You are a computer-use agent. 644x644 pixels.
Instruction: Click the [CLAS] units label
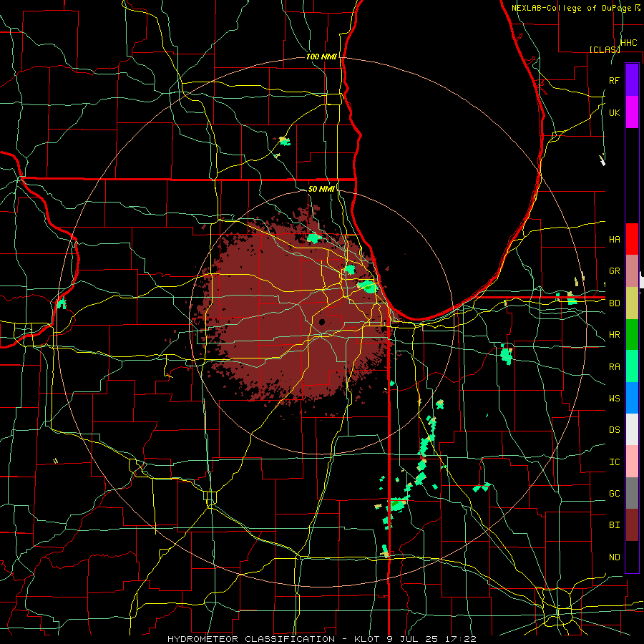click(605, 49)
